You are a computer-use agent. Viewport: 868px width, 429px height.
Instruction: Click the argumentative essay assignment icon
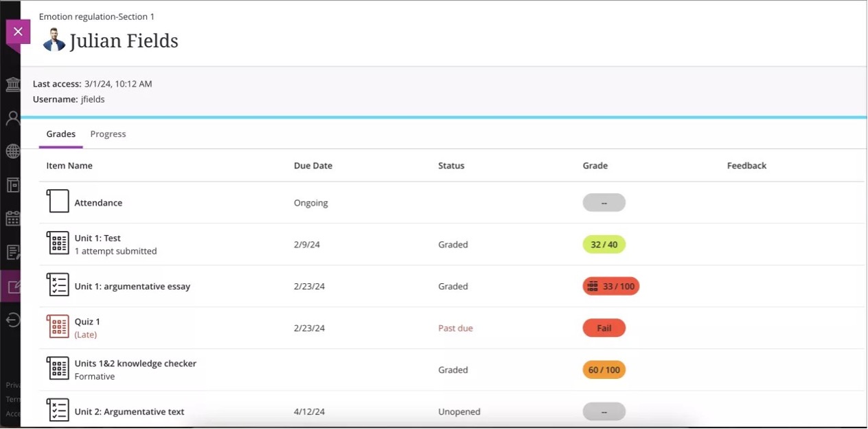[58, 285]
